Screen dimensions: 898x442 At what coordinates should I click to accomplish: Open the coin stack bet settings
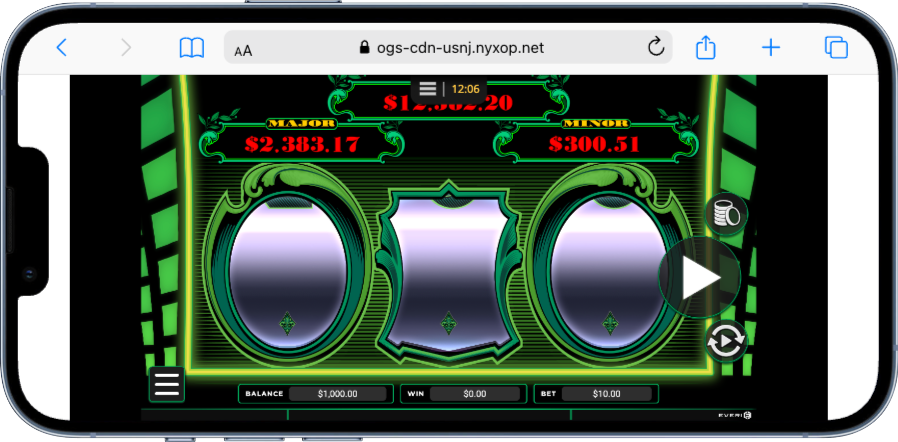tap(726, 213)
